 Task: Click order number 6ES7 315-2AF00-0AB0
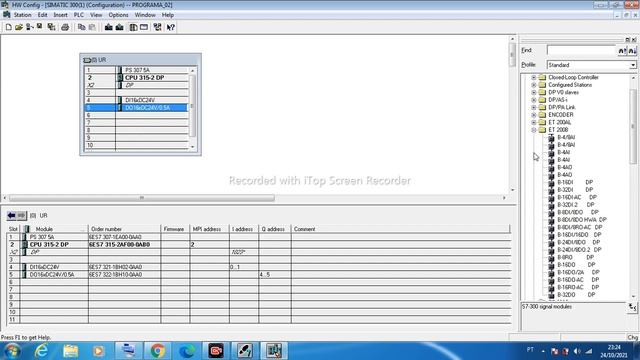pyautogui.click(x=120, y=244)
